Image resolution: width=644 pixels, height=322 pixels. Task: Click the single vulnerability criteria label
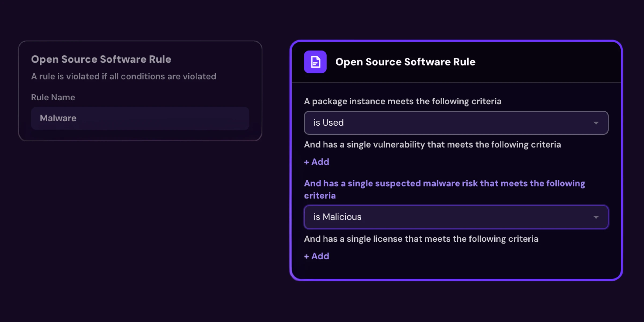click(x=433, y=145)
